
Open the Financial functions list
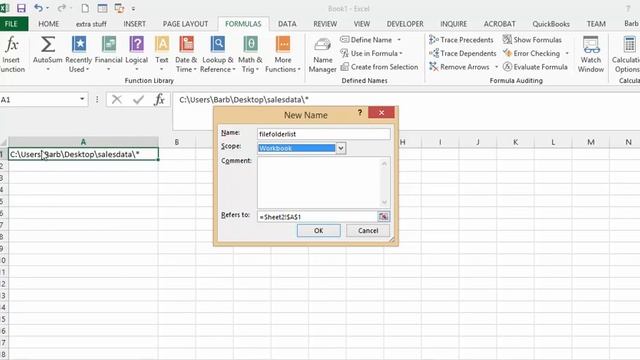(109, 54)
